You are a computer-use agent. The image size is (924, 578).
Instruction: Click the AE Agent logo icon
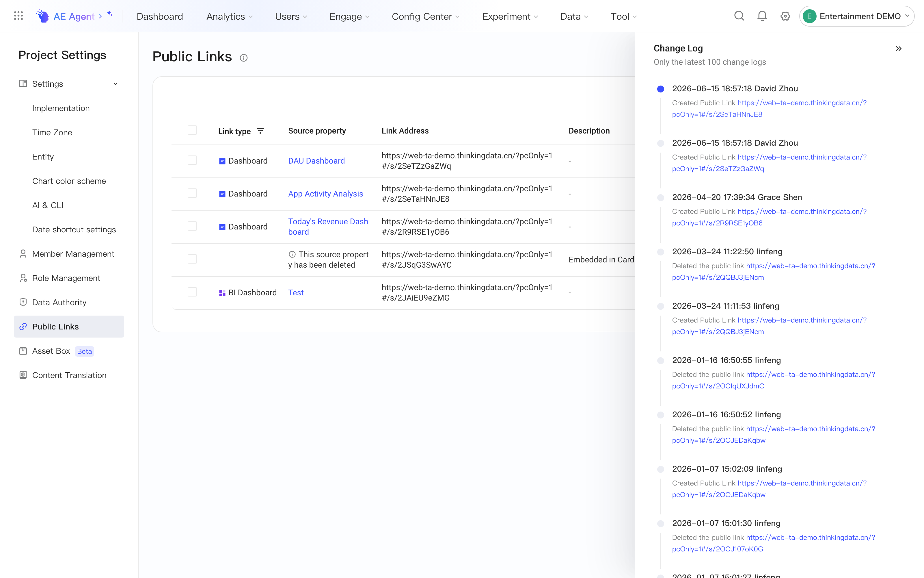[x=43, y=16]
